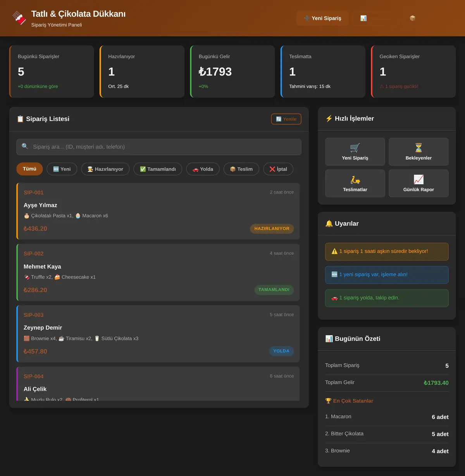Image resolution: width=465 pixels, height=476 pixels.
Task: Click the Yeni Sipariş header button
Action: (x=322, y=18)
